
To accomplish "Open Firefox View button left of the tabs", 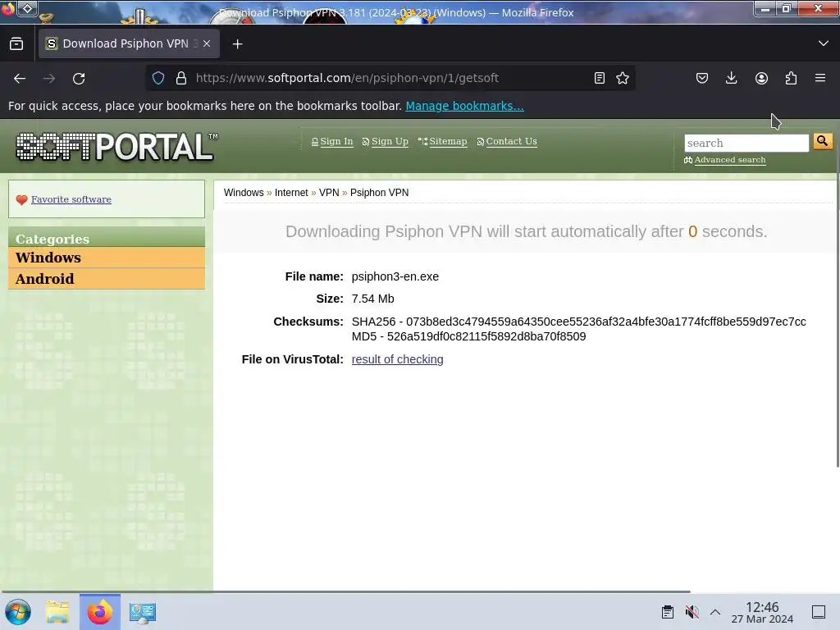I will coord(16,43).
